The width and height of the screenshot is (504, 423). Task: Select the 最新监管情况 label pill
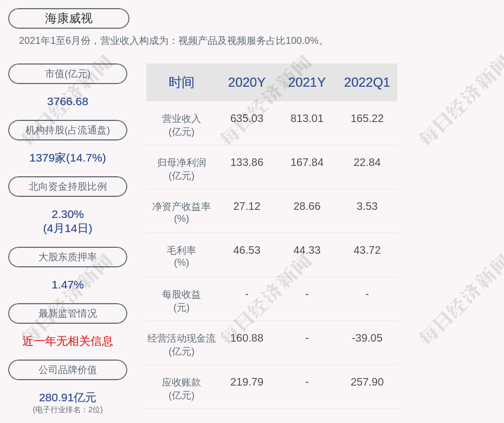[68, 313]
